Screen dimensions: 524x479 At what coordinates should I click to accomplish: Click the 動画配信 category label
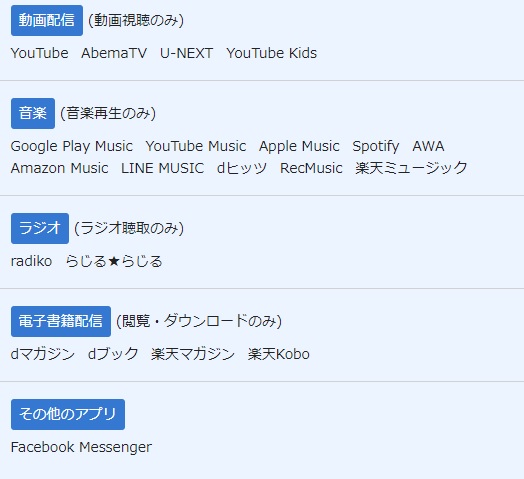click(47, 20)
